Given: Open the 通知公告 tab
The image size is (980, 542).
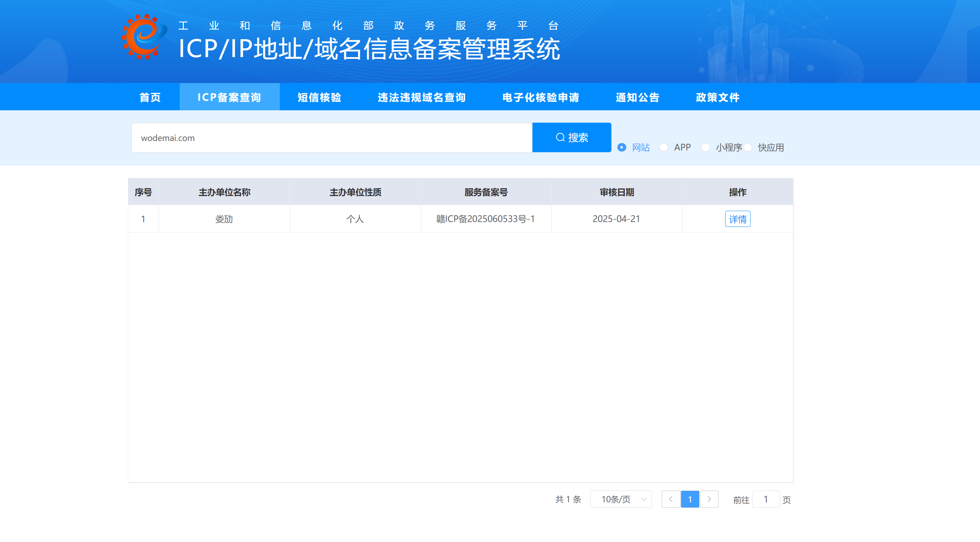Looking at the screenshot, I should [x=637, y=97].
